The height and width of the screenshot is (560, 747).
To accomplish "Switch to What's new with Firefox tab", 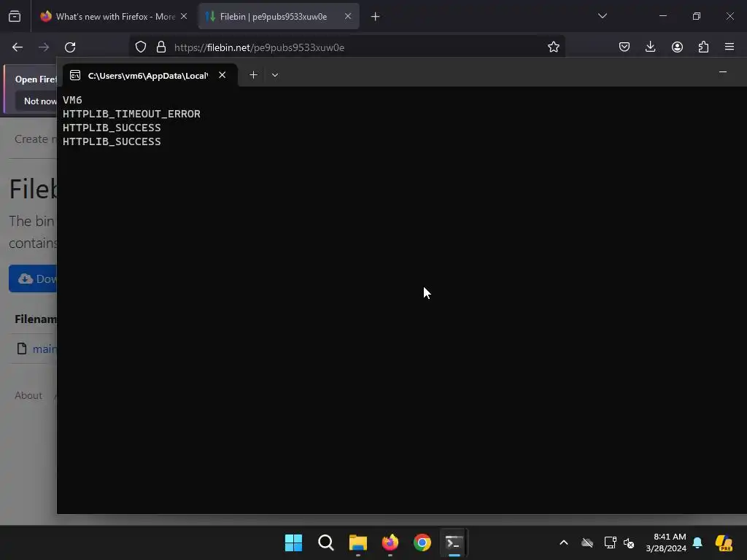I will tap(115, 17).
